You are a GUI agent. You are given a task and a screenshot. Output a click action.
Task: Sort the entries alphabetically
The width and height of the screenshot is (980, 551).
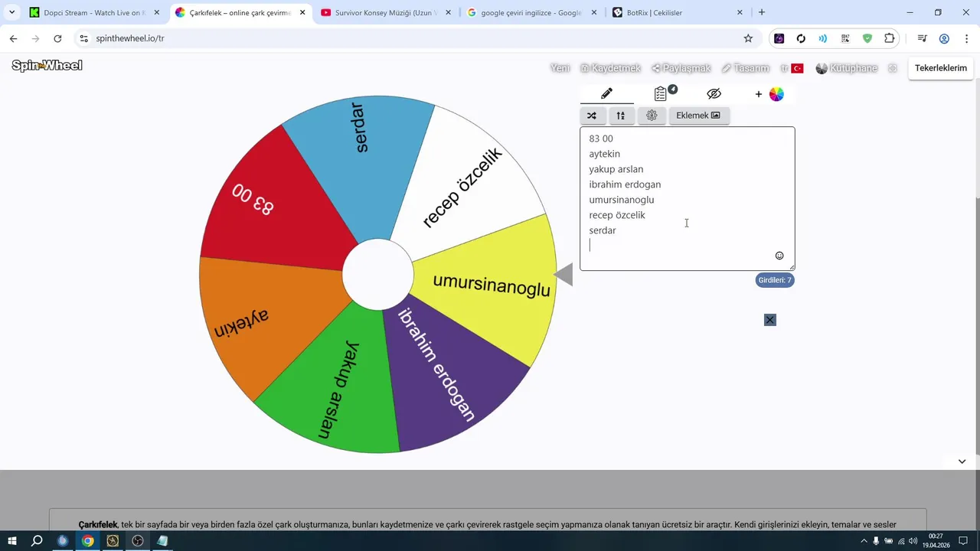pos(621,116)
